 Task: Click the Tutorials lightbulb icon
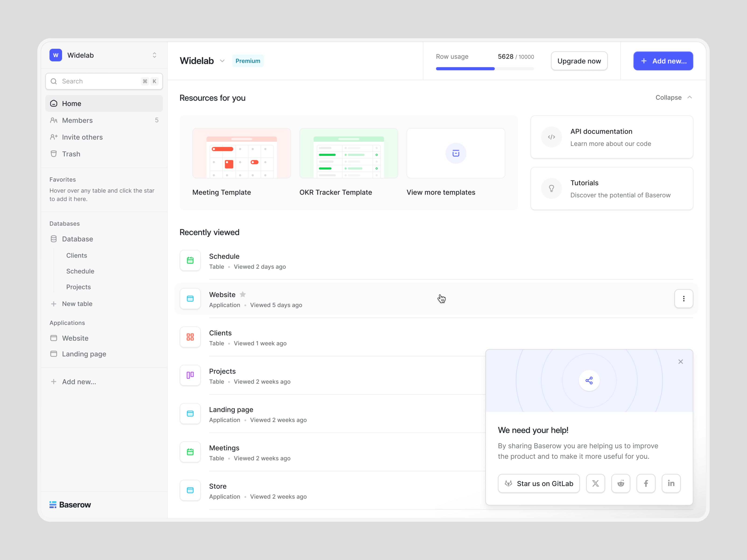(x=551, y=188)
